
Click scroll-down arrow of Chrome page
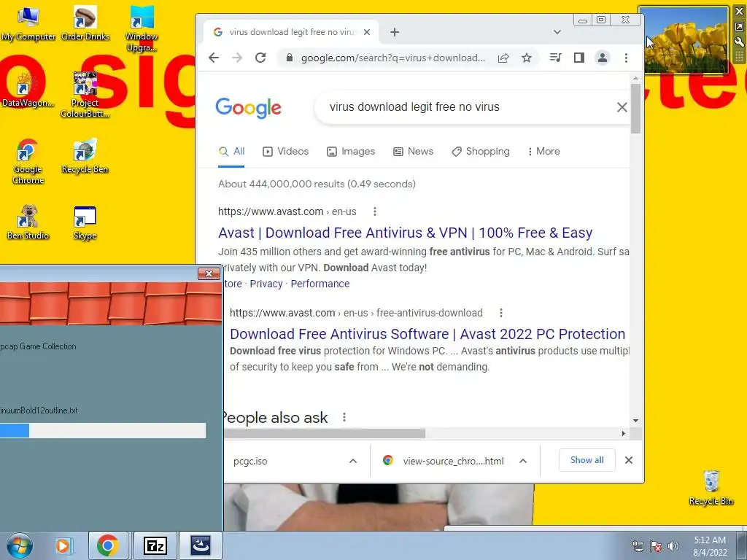[635, 421]
